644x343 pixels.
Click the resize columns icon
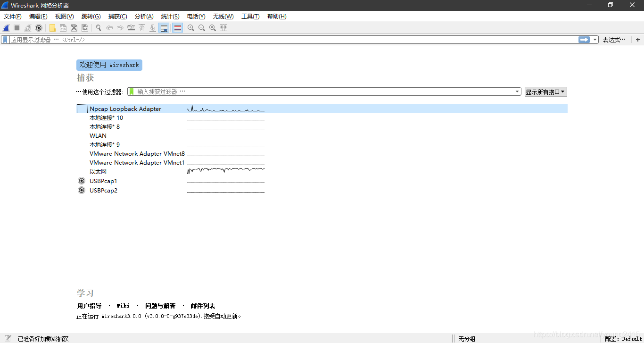[x=223, y=28]
